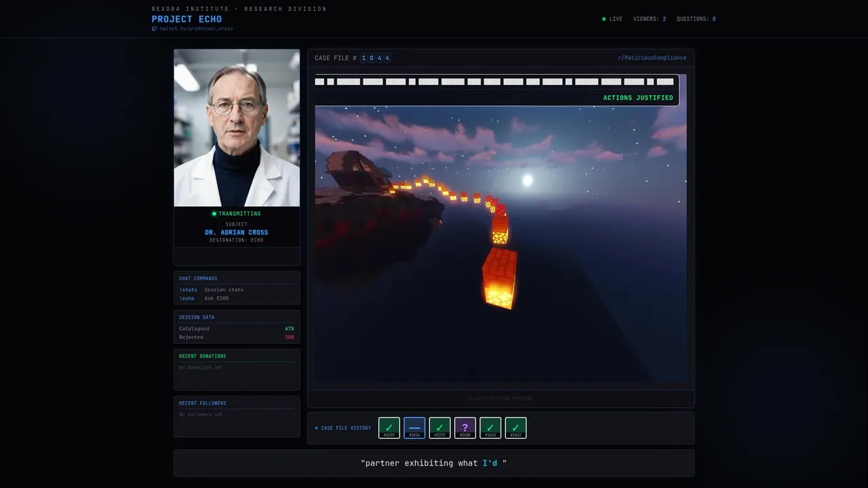The height and width of the screenshot is (488, 868).
Task: Click the case file number 1044 digits
Action: click(x=375, y=58)
